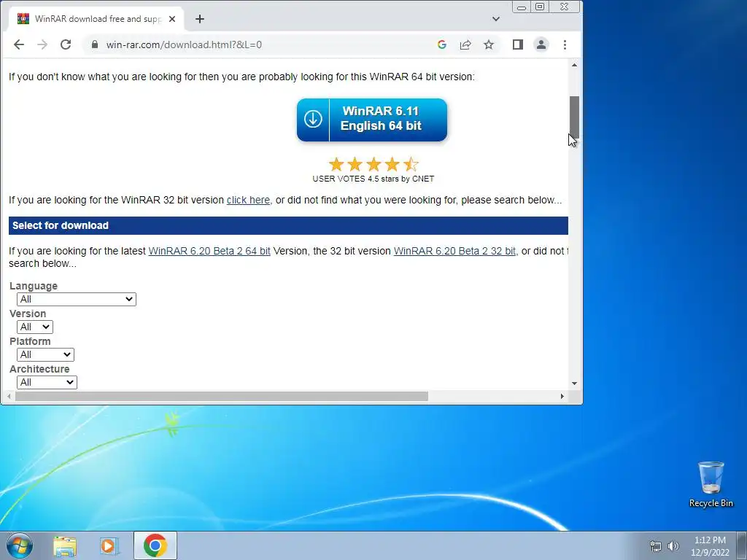Click the vertical scrollbar thumb

pyautogui.click(x=575, y=117)
